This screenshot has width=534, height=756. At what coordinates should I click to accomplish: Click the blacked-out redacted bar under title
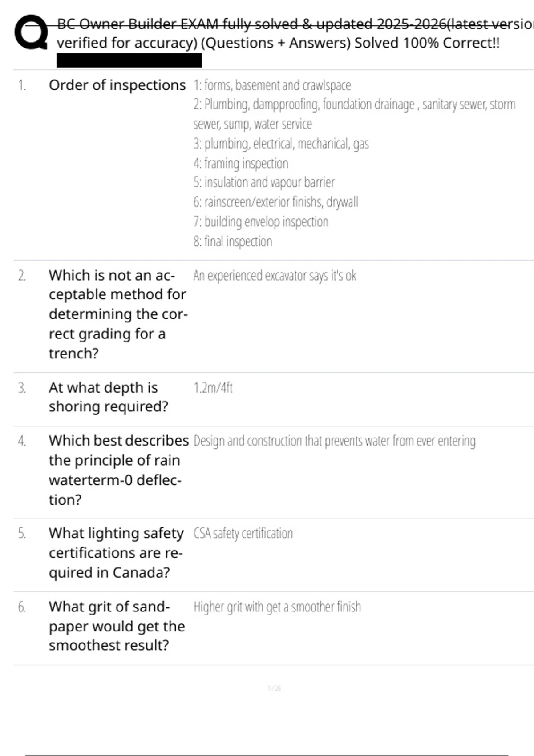(129, 60)
